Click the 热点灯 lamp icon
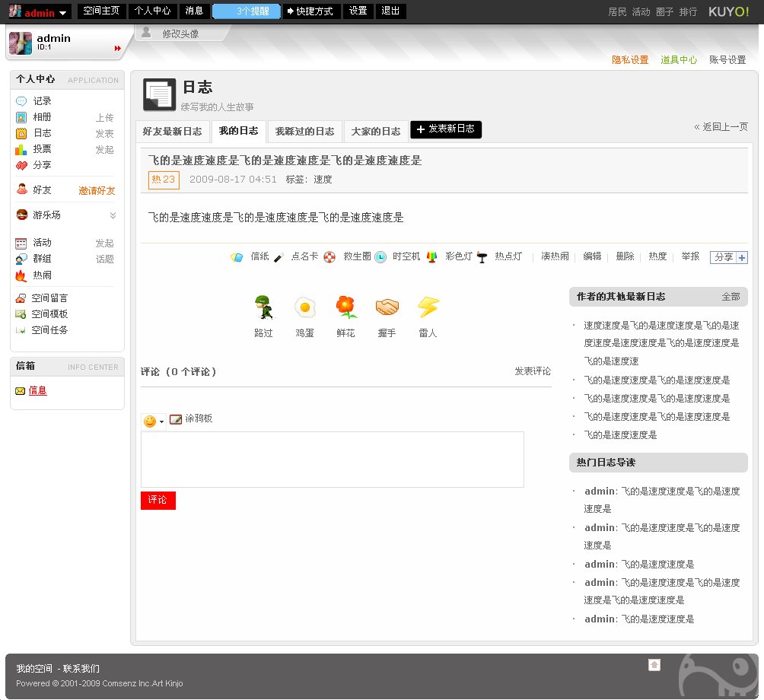This screenshot has width=764, height=700. pyautogui.click(x=482, y=256)
